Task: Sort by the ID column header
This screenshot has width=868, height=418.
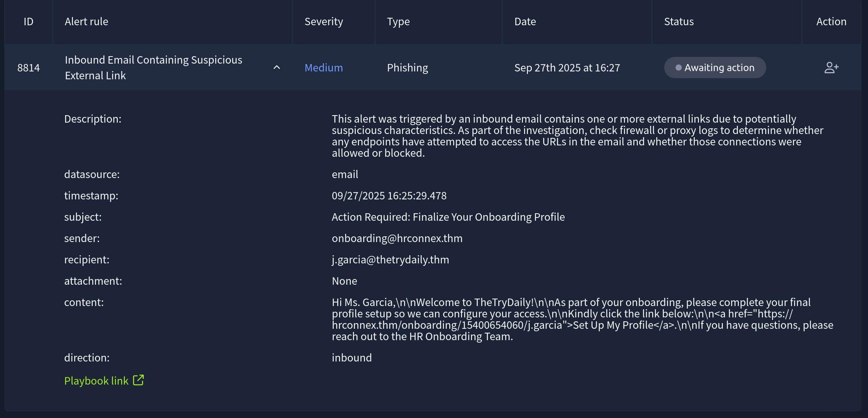Action: click(x=28, y=22)
